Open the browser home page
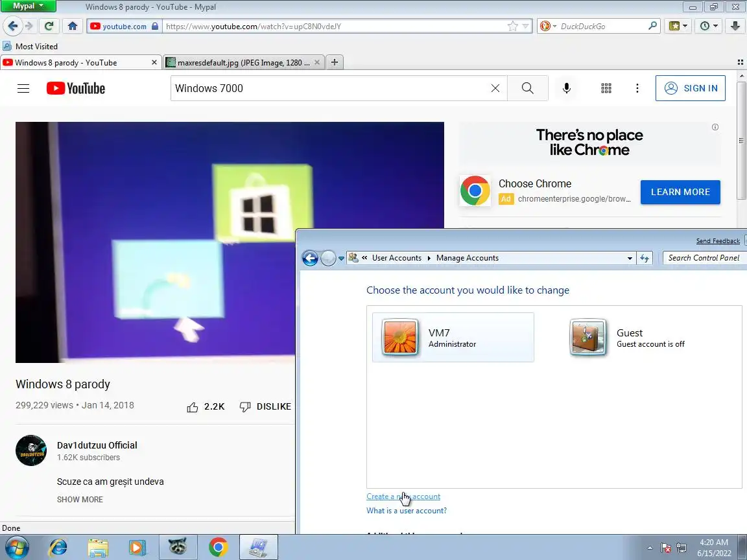This screenshot has height=560, width=747. [x=73, y=26]
